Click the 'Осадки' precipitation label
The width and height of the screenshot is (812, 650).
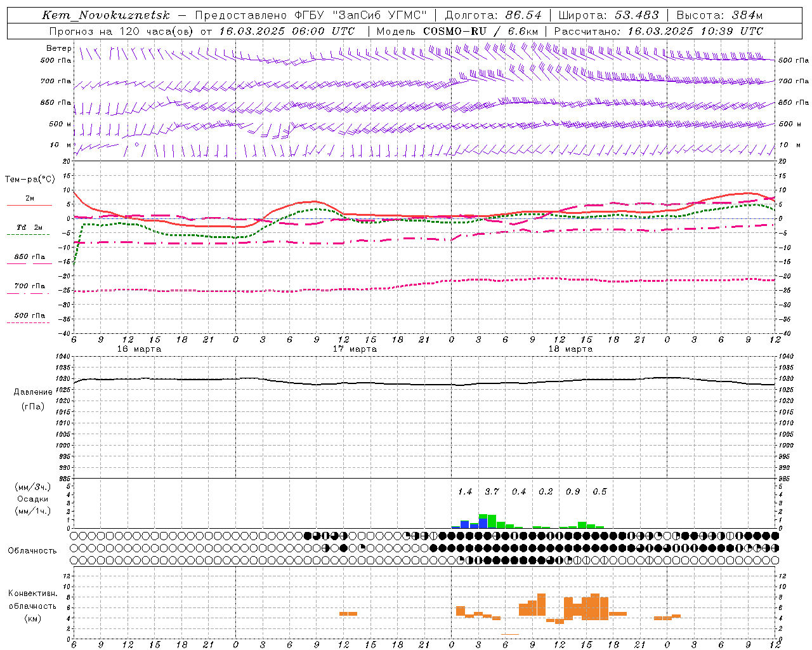click(33, 499)
